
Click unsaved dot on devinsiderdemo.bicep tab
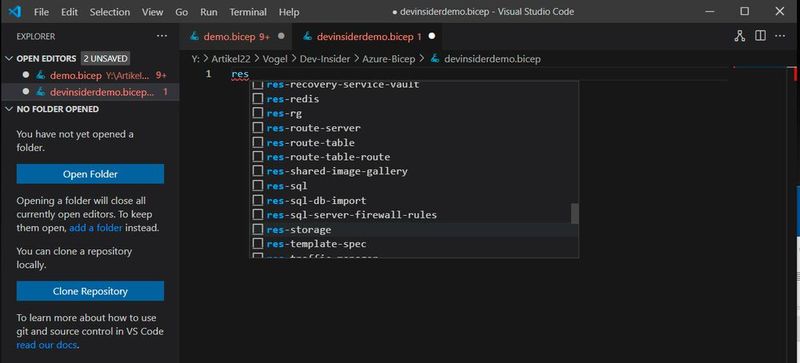click(432, 36)
